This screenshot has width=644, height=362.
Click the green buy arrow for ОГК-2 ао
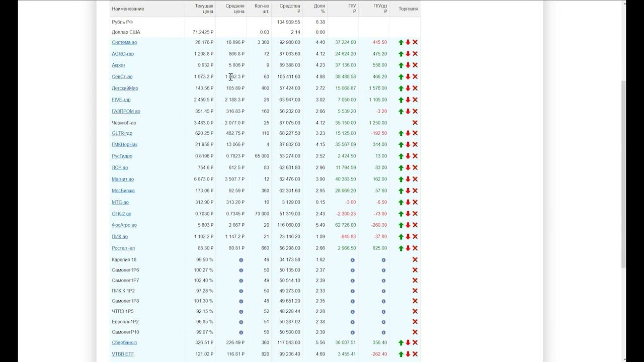tap(401, 214)
